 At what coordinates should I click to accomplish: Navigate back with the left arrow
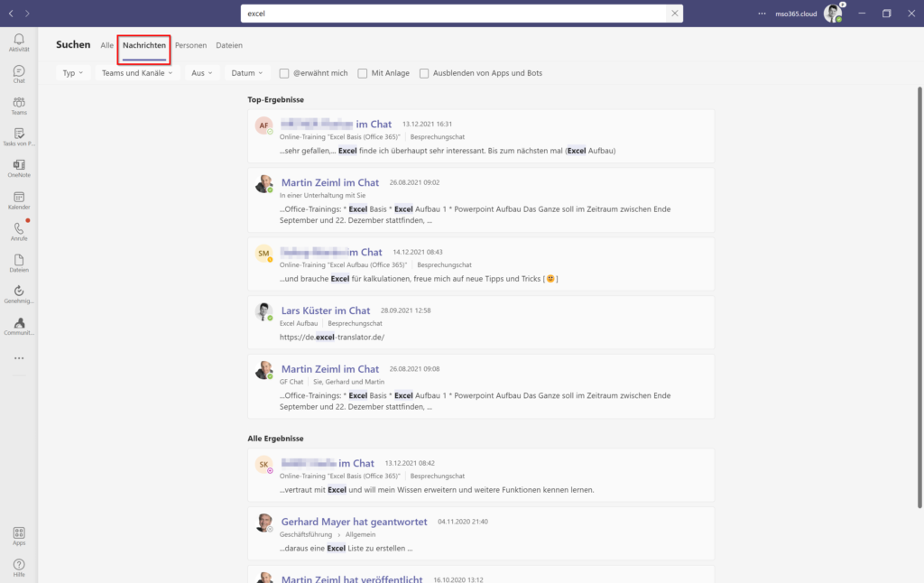pyautogui.click(x=11, y=14)
